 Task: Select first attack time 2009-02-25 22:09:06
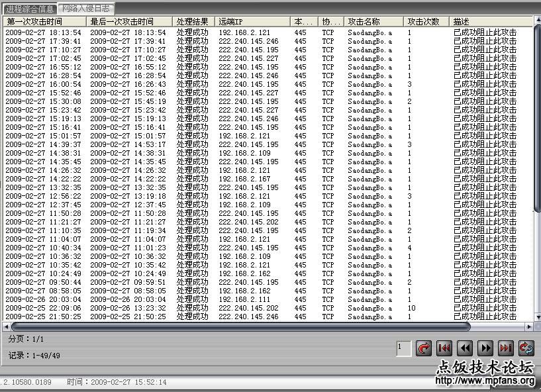(x=44, y=308)
